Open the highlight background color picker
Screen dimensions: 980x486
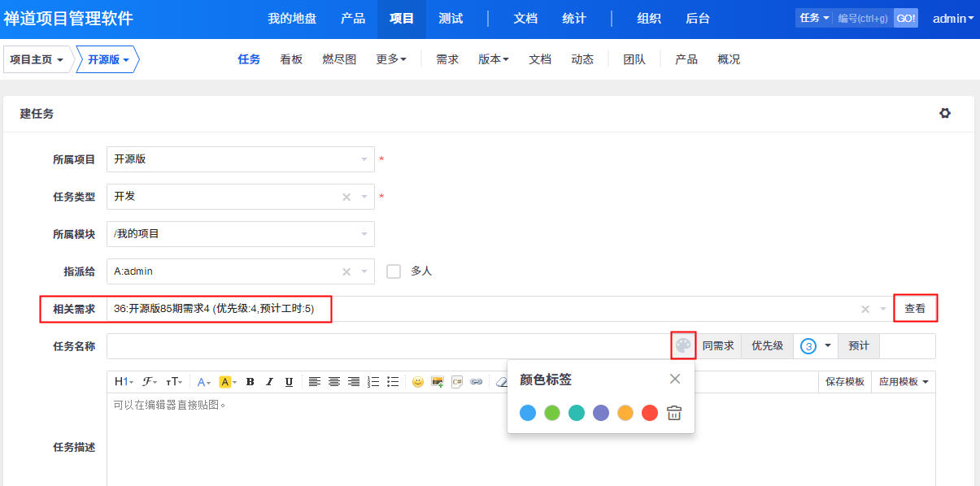point(228,381)
